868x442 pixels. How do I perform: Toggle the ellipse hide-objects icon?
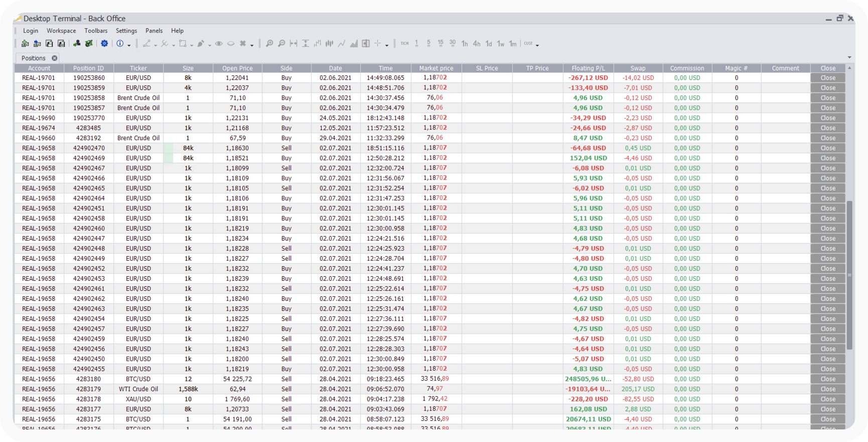tap(231, 44)
